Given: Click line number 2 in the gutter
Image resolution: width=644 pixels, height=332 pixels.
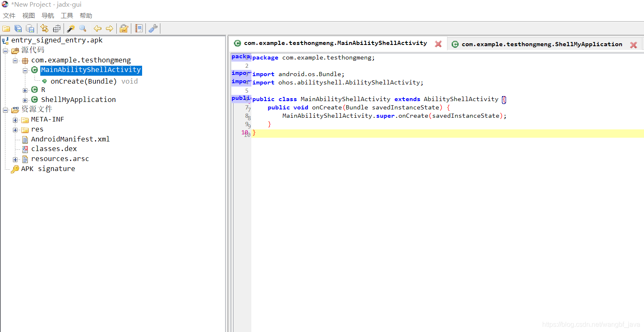Looking at the screenshot, I should coord(247,66).
